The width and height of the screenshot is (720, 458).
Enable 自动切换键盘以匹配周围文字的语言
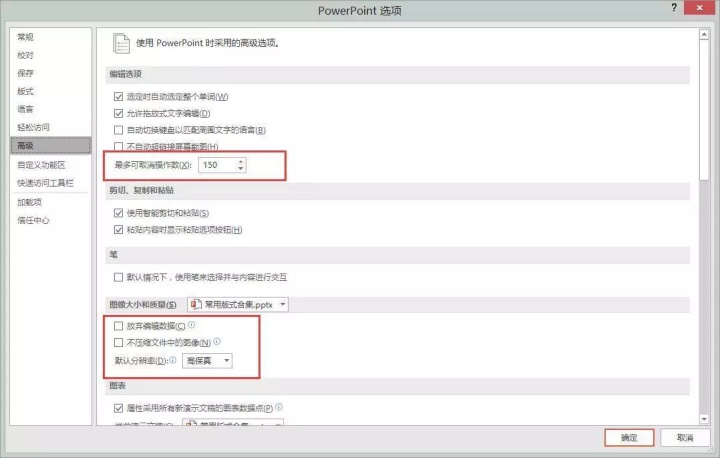(118, 130)
